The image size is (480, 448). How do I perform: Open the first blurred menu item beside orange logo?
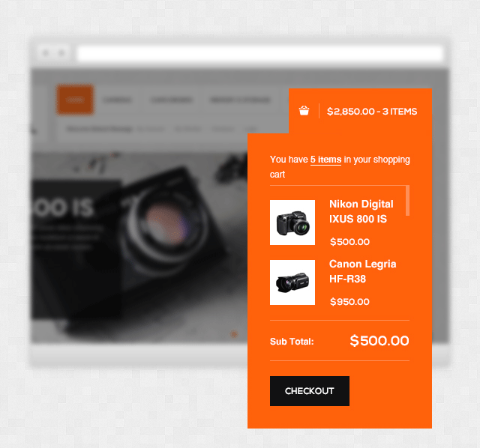coord(117,100)
